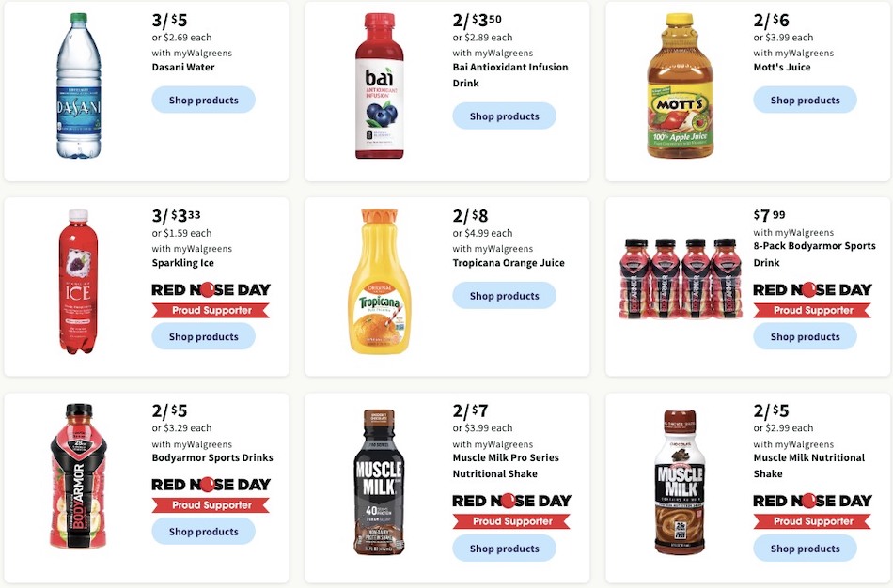Select the Mott's apple juice bottle image
Screen dimensions: 893x588
(680, 86)
